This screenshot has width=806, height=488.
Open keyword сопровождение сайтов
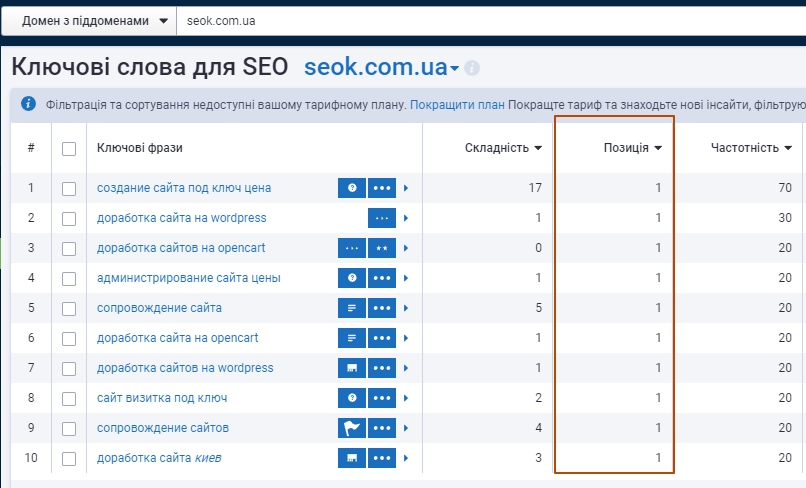pyautogui.click(x=163, y=428)
